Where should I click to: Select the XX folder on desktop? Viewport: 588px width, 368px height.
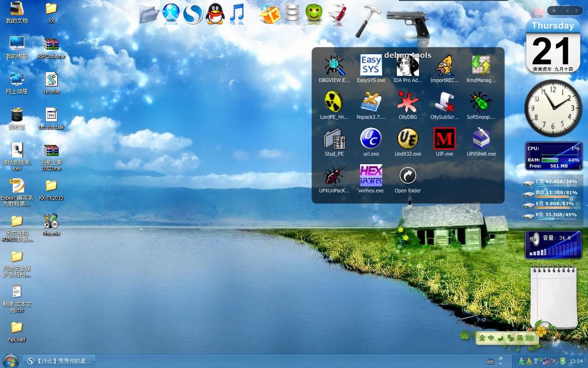(51, 13)
